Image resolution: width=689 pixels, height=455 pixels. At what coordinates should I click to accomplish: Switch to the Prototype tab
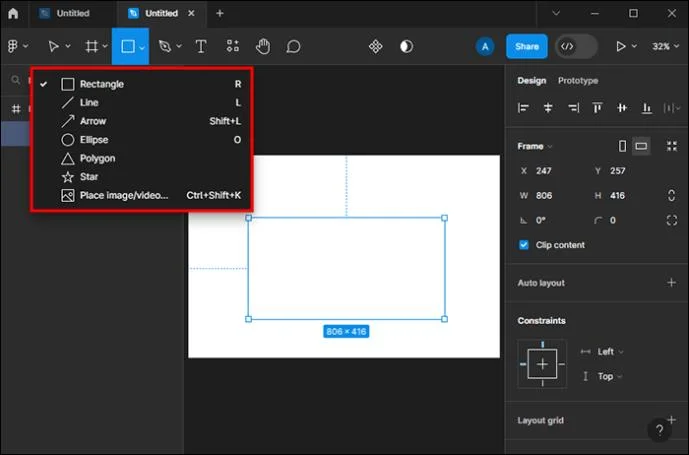click(x=578, y=80)
